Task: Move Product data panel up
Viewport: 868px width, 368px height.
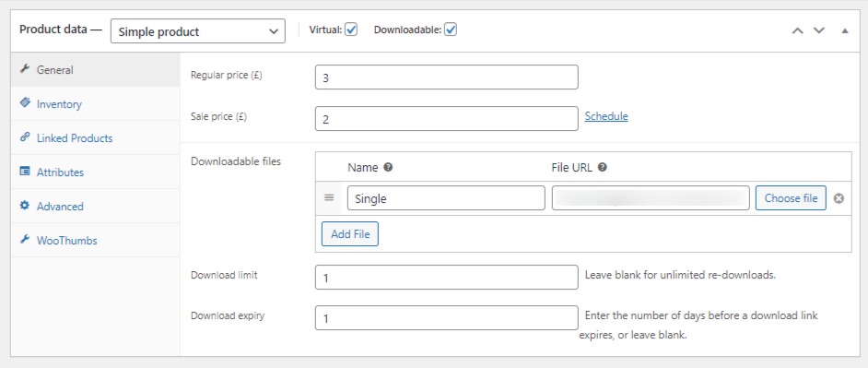Action: pos(797,30)
